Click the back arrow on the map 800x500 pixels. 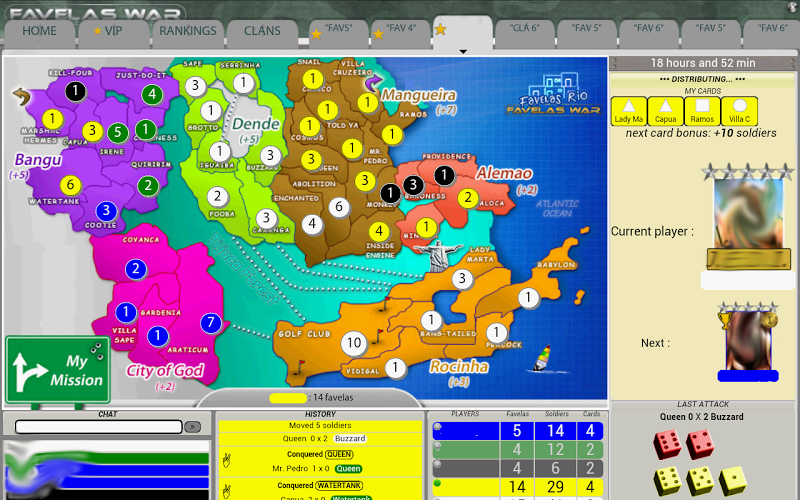(x=20, y=97)
